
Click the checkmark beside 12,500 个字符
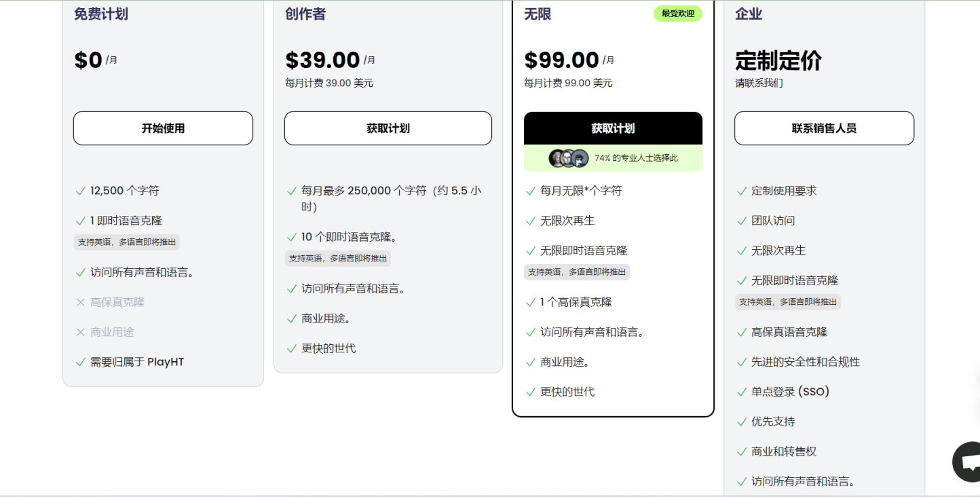coord(81,191)
